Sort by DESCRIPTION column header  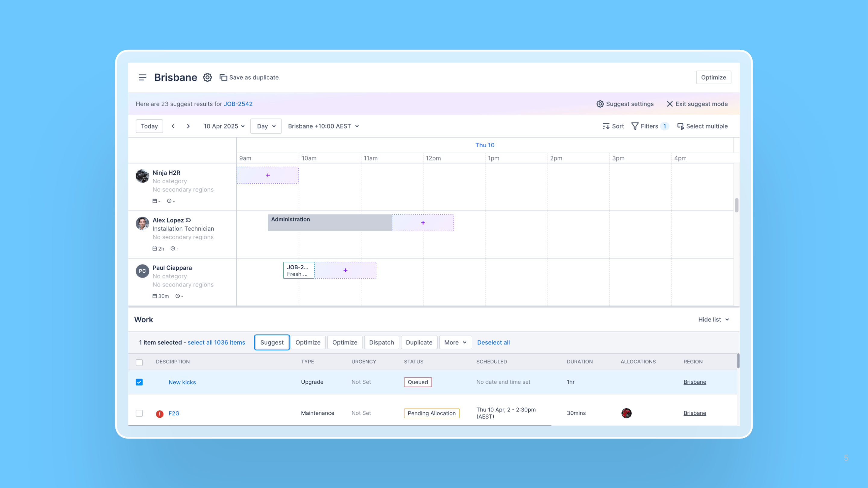tap(172, 362)
